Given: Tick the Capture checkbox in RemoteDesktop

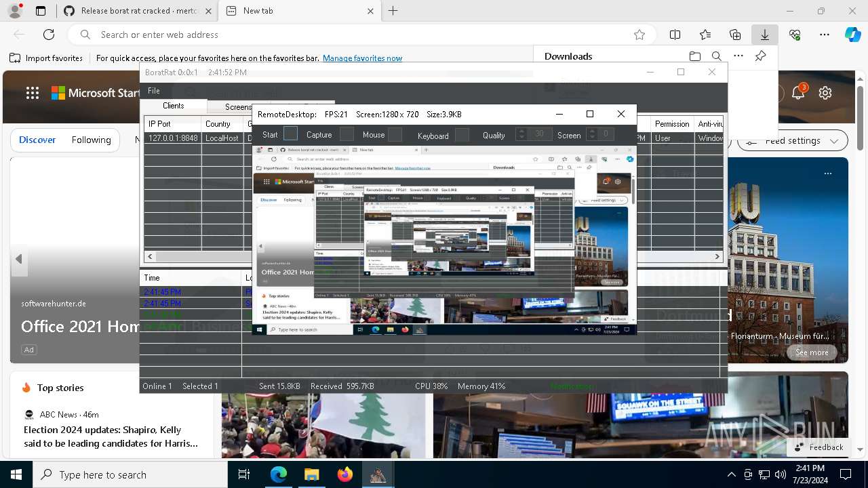Looking at the screenshot, I should tap(347, 134).
